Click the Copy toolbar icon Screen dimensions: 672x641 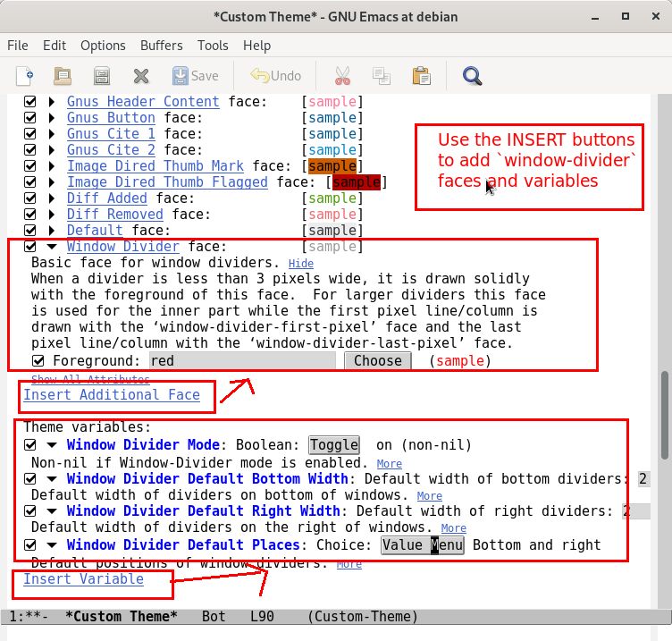tap(381, 76)
